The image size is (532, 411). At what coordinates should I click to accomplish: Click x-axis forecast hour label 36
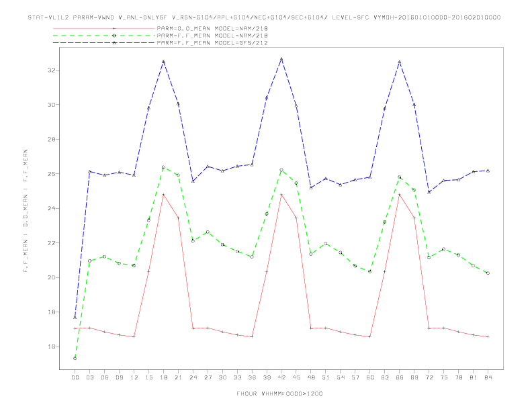pos(252,377)
